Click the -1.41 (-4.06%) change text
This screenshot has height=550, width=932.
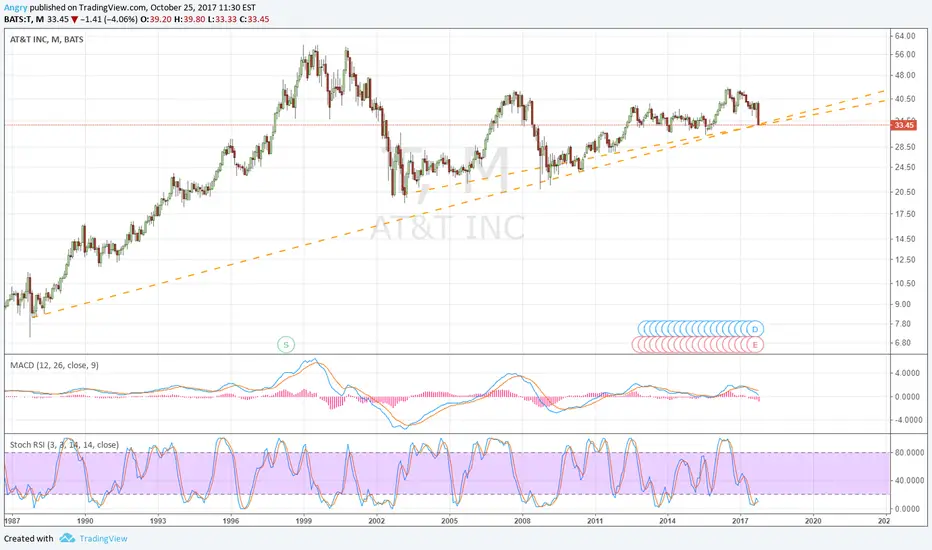point(109,19)
